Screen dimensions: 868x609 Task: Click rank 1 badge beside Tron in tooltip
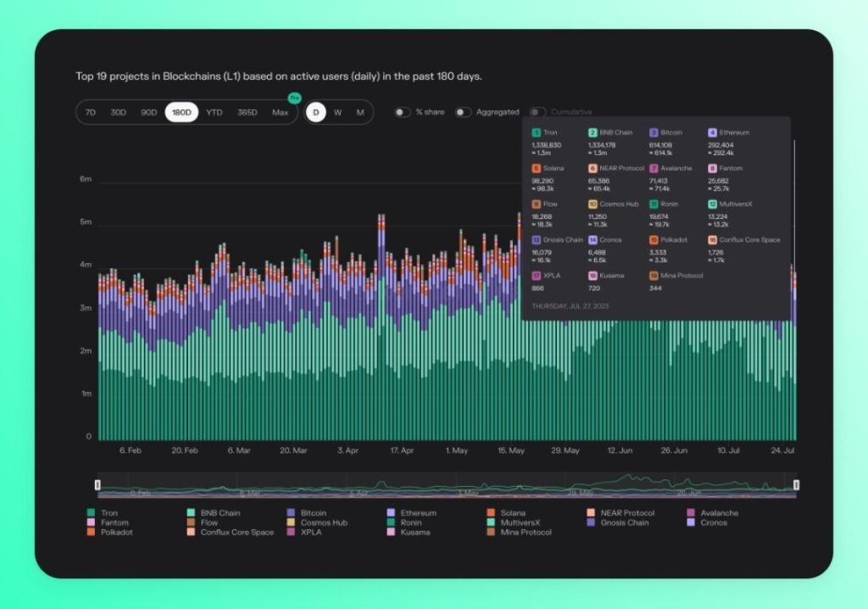coord(536,132)
